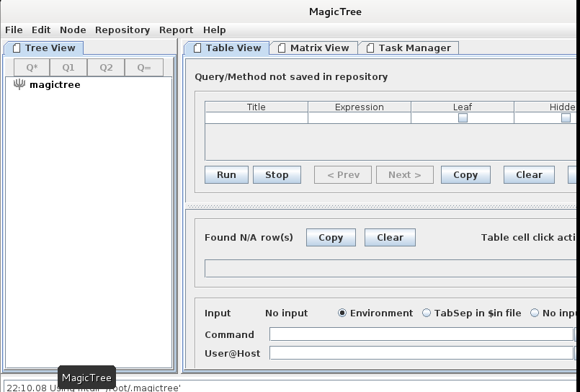Click the Task Manager tab page icon

(370, 48)
